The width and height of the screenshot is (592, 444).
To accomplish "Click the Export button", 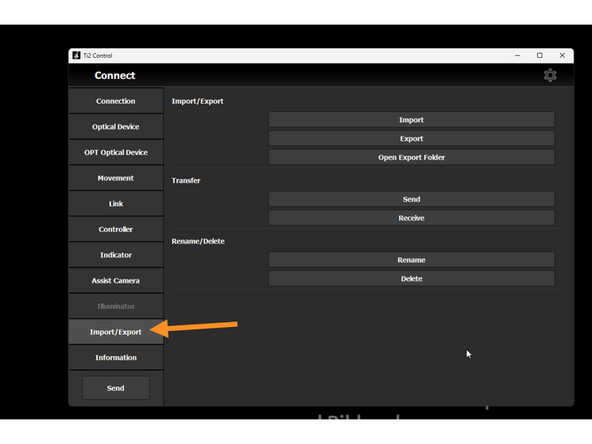I will (412, 139).
